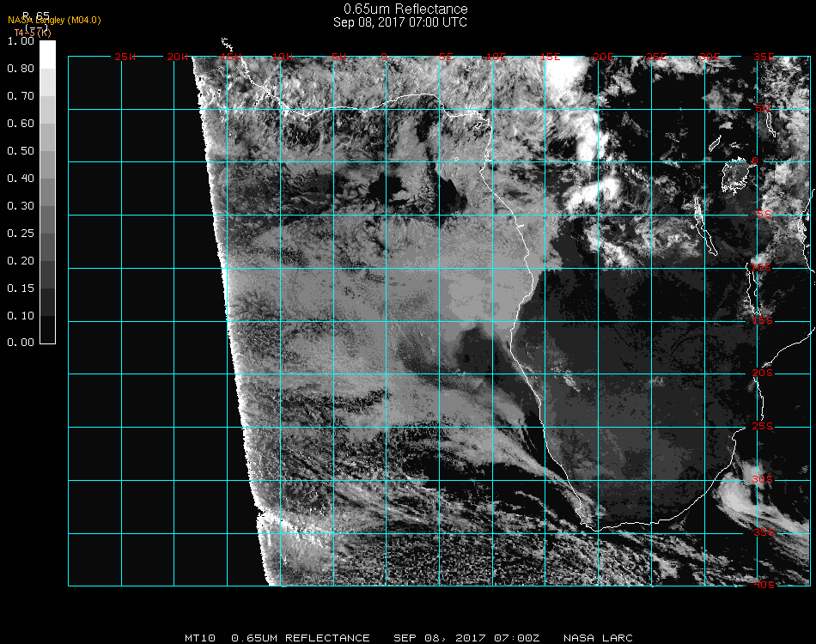Click the 10S latitude label
Viewport: 816px width, 644px height.
coord(761,267)
